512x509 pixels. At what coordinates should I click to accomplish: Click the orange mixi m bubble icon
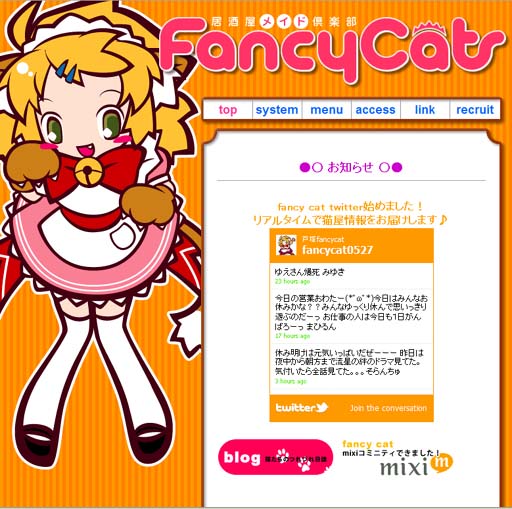442,463
